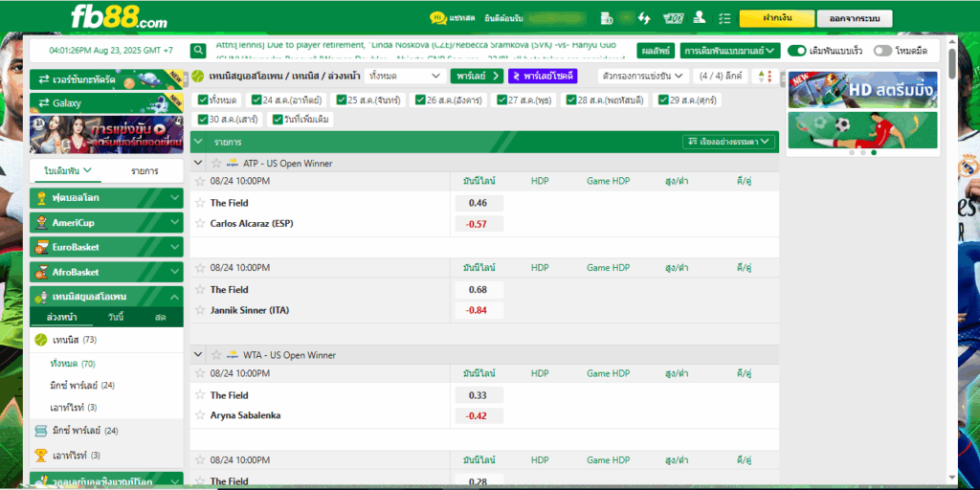Image resolution: width=980 pixels, height=490 pixels.
Task: Open มิกซ์ พาร์เลย์ (24) under เทนนิส
Action: point(82,385)
